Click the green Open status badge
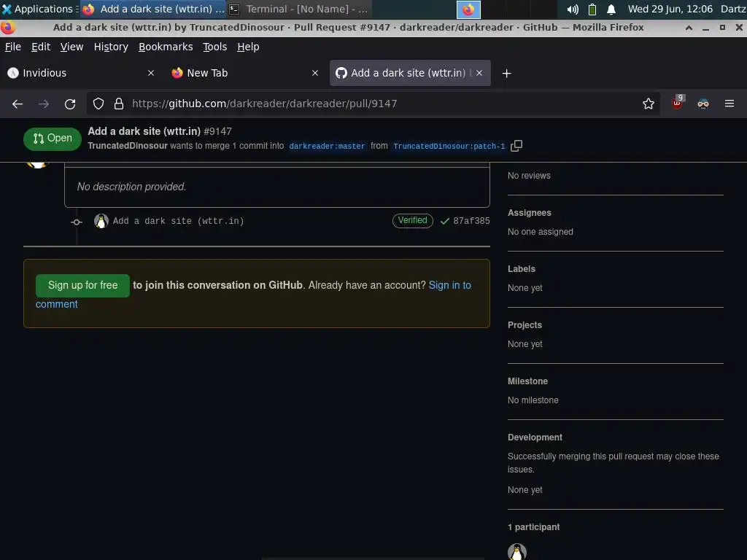 click(53, 139)
